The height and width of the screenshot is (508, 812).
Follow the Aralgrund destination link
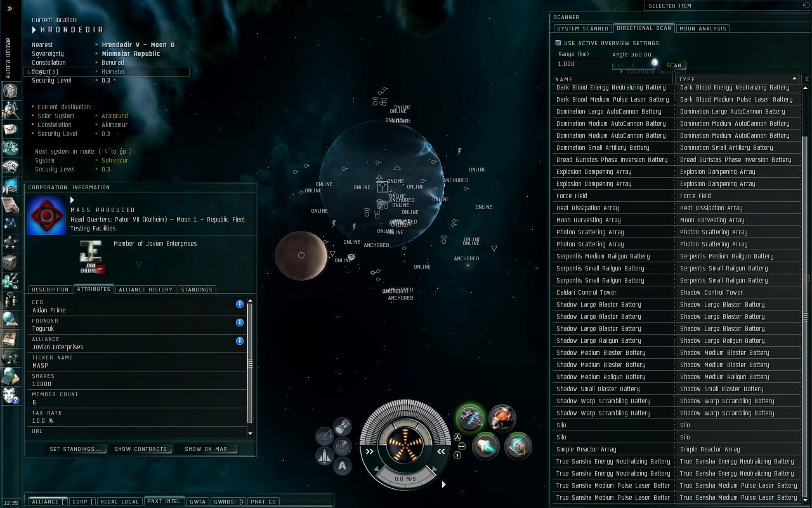pyautogui.click(x=115, y=116)
